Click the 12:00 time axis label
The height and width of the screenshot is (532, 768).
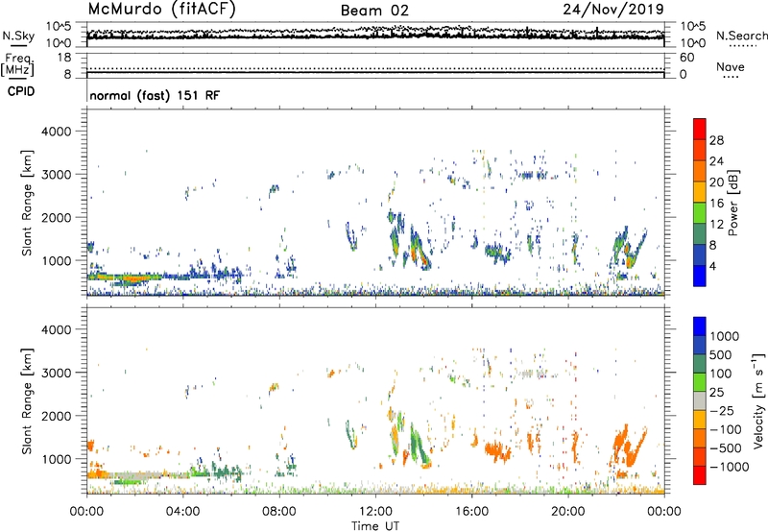pos(375,512)
